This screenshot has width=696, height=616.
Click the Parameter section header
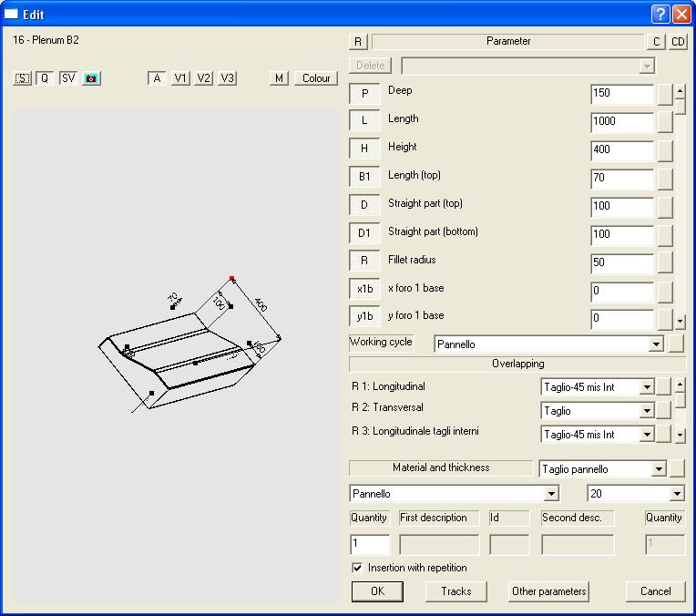tap(507, 42)
